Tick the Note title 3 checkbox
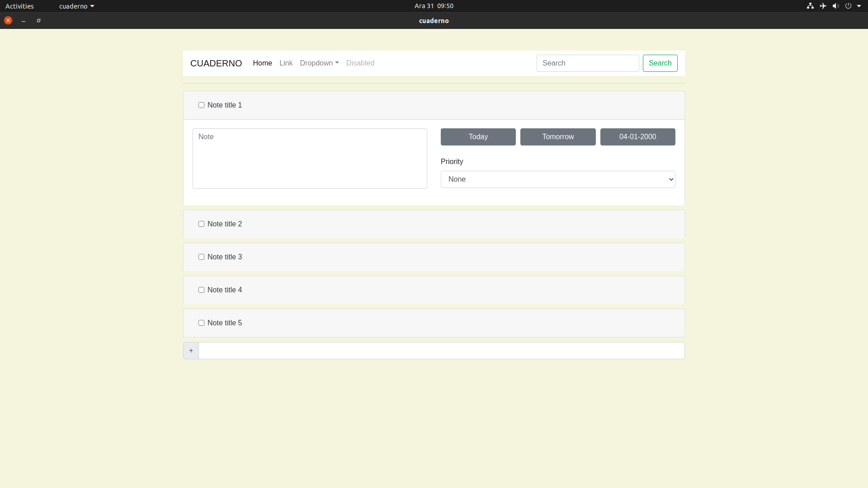Viewport: 868px width, 488px height. (x=201, y=257)
